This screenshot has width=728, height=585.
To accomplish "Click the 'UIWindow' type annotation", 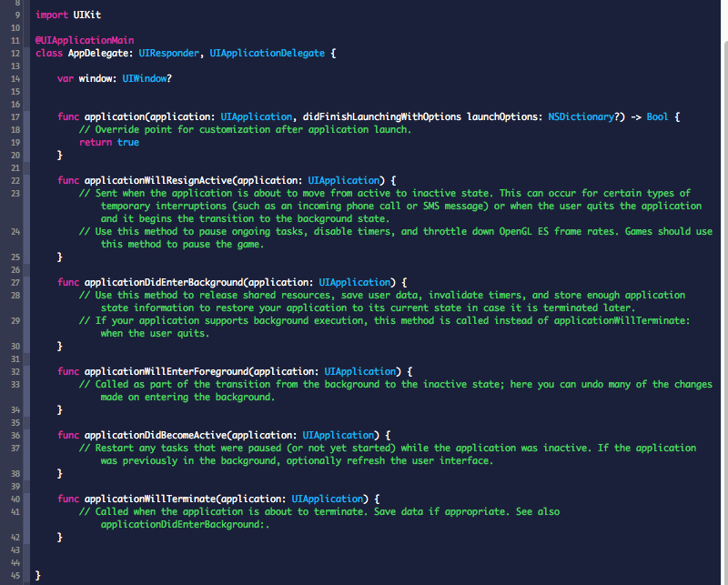I will click(x=145, y=78).
